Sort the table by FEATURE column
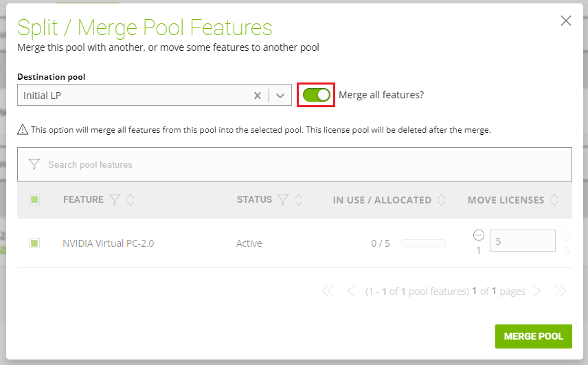The height and width of the screenshot is (365, 588). tap(131, 200)
